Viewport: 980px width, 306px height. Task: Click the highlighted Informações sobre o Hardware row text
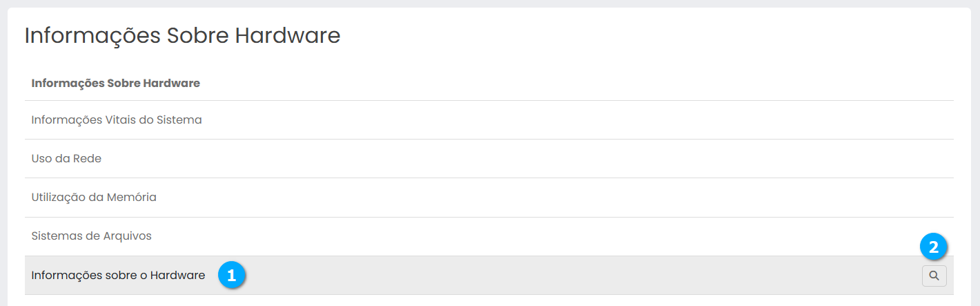point(118,276)
